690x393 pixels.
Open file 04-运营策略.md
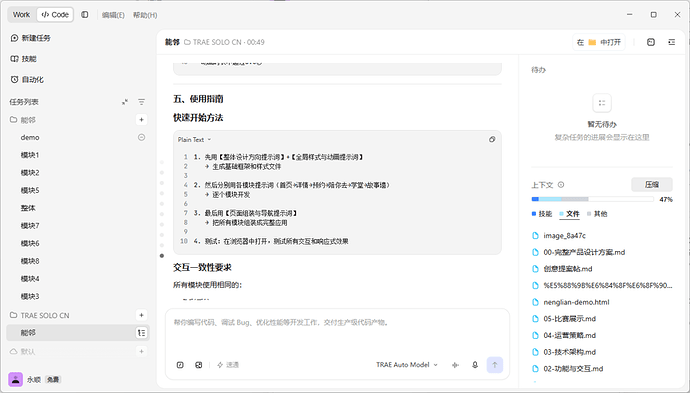tap(564, 335)
